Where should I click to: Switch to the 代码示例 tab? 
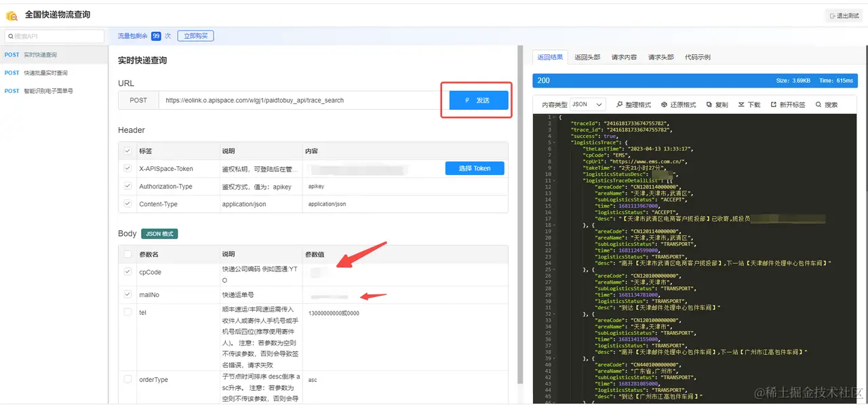pos(698,57)
